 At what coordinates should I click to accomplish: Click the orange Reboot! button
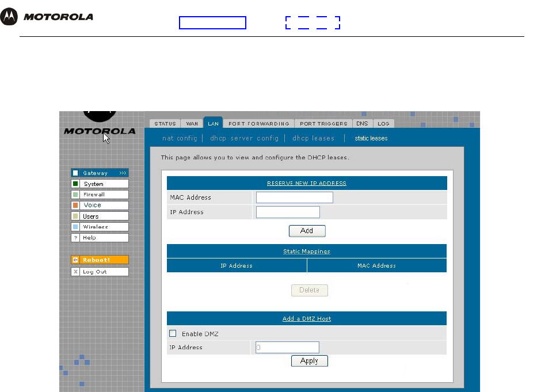pos(100,260)
